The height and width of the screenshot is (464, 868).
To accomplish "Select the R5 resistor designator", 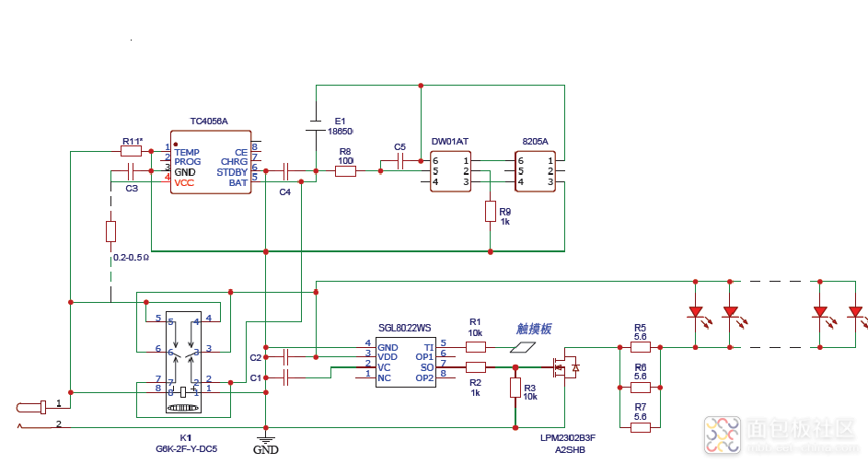I will (640, 328).
